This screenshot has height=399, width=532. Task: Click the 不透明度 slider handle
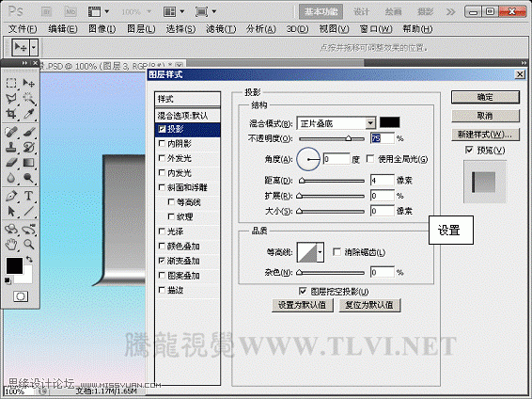pyautogui.click(x=349, y=138)
